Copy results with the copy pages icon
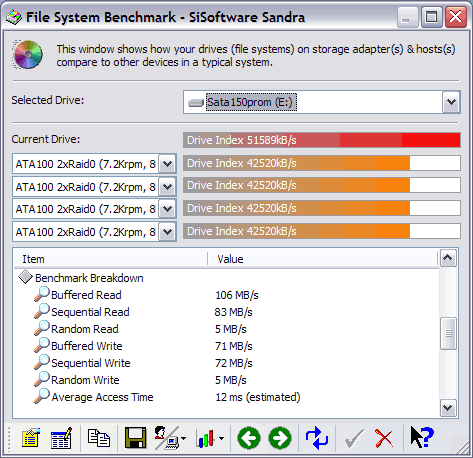473x458 pixels. [x=99, y=438]
